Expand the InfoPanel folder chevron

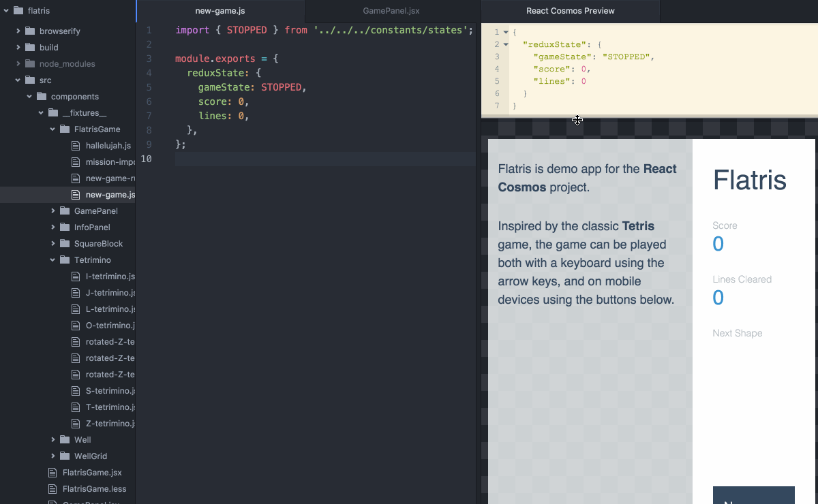pos(53,227)
